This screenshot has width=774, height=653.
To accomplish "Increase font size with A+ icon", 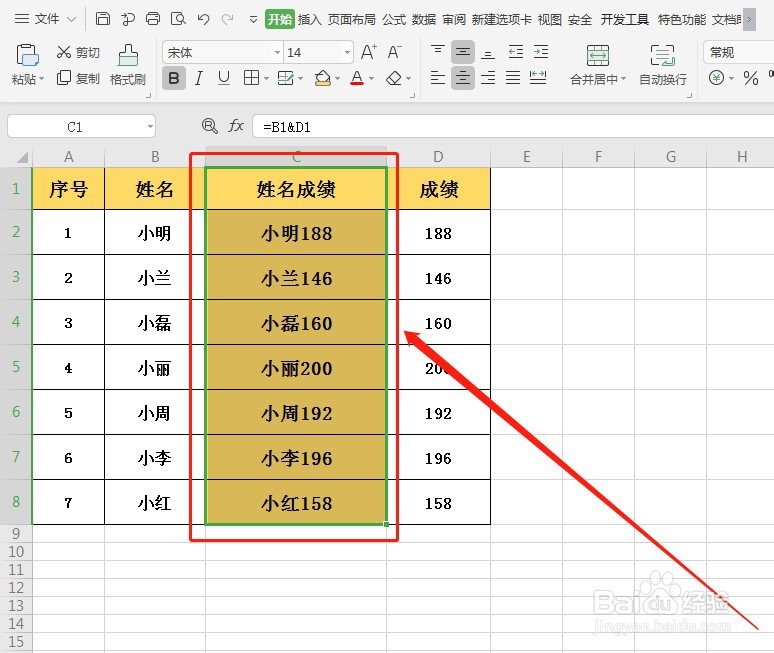I will coord(369,52).
